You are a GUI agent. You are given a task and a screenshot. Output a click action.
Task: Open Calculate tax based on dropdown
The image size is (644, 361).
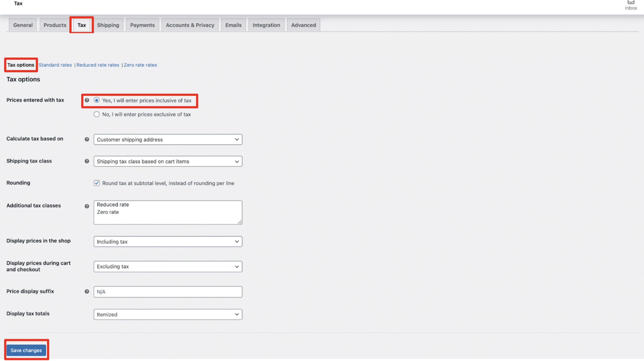click(x=168, y=139)
